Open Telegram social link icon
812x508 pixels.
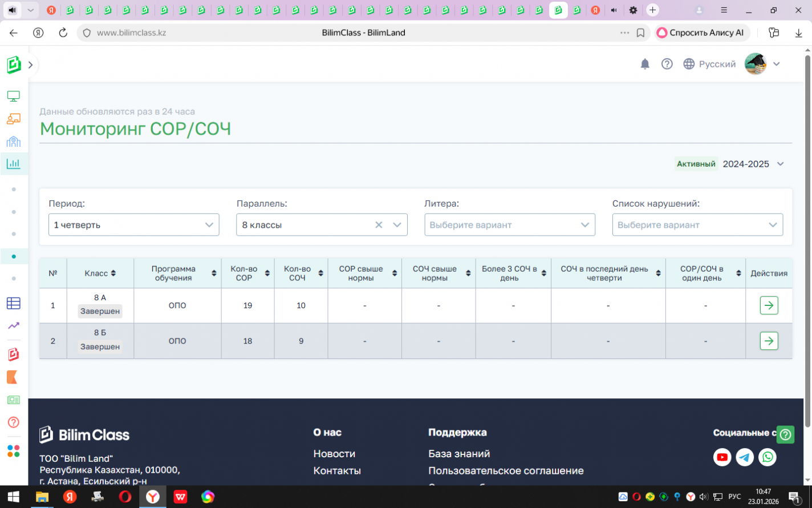tap(745, 457)
